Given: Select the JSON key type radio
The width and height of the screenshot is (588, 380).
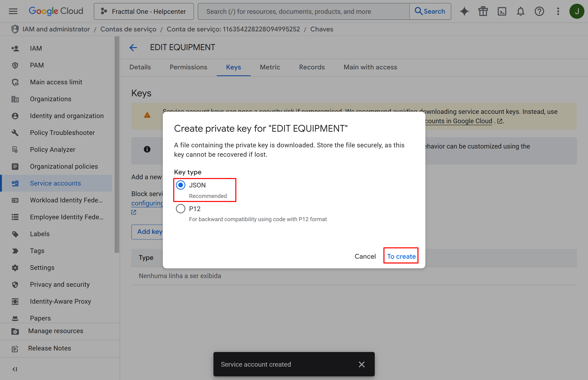Looking at the screenshot, I should [181, 185].
